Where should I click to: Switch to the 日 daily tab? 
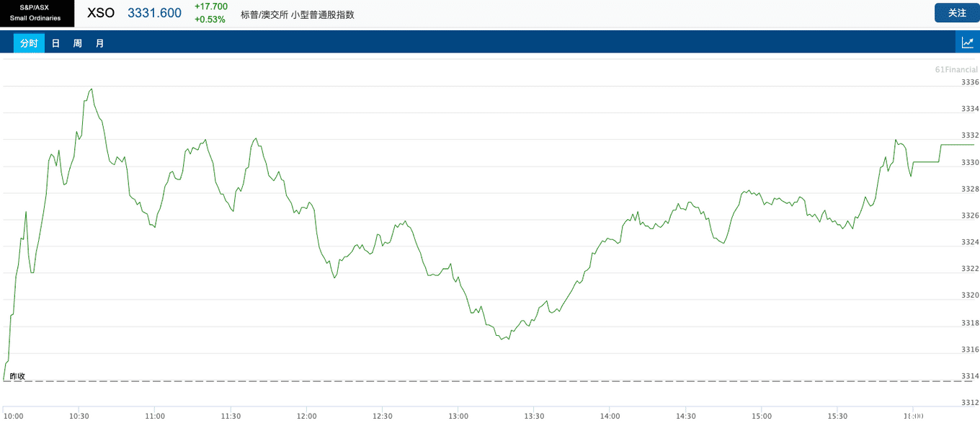click(x=55, y=43)
